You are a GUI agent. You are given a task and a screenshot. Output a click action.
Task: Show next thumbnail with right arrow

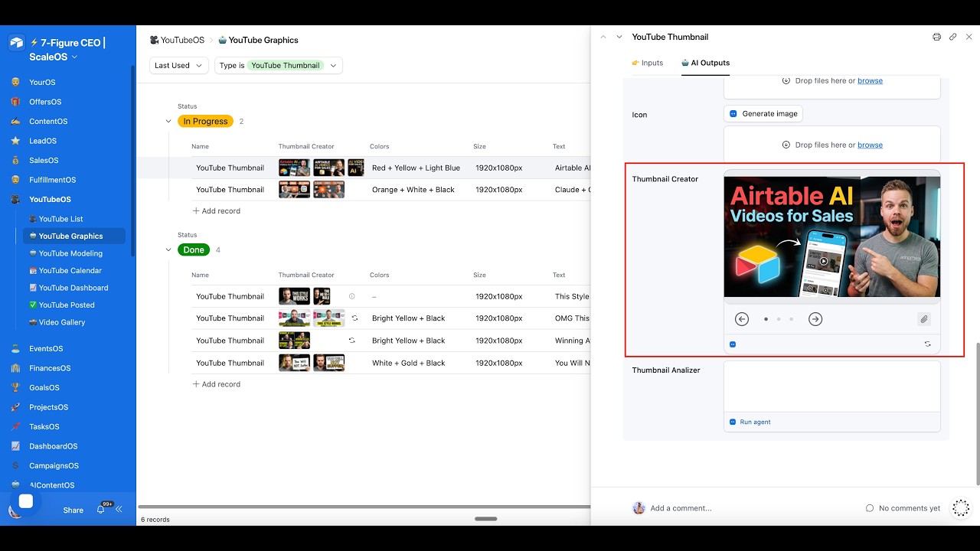click(x=815, y=319)
